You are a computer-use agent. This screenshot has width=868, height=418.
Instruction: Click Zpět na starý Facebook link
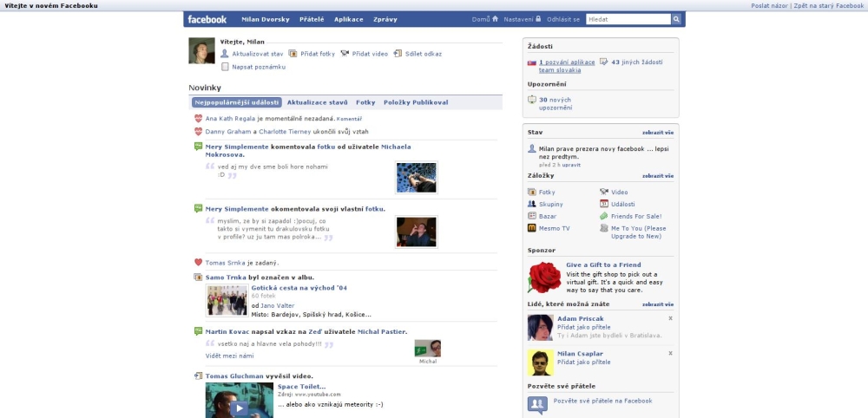pos(829,5)
